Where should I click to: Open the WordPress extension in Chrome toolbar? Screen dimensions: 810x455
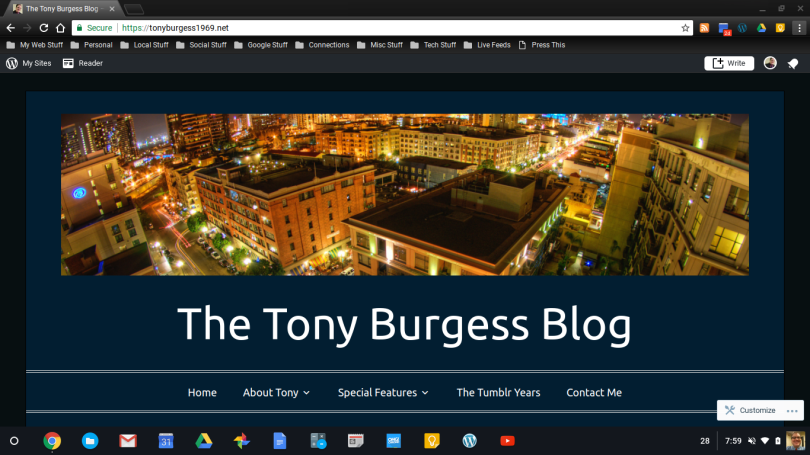(742, 28)
